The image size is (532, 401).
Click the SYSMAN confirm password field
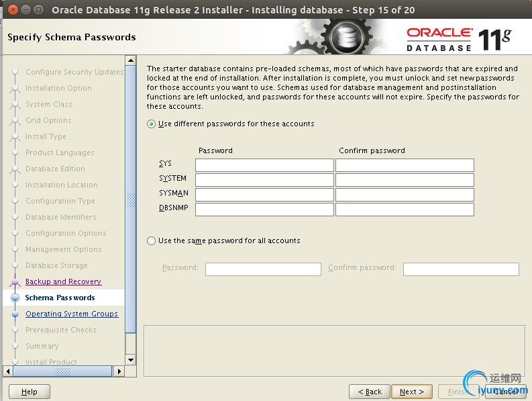pyautogui.click(x=405, y=195)
